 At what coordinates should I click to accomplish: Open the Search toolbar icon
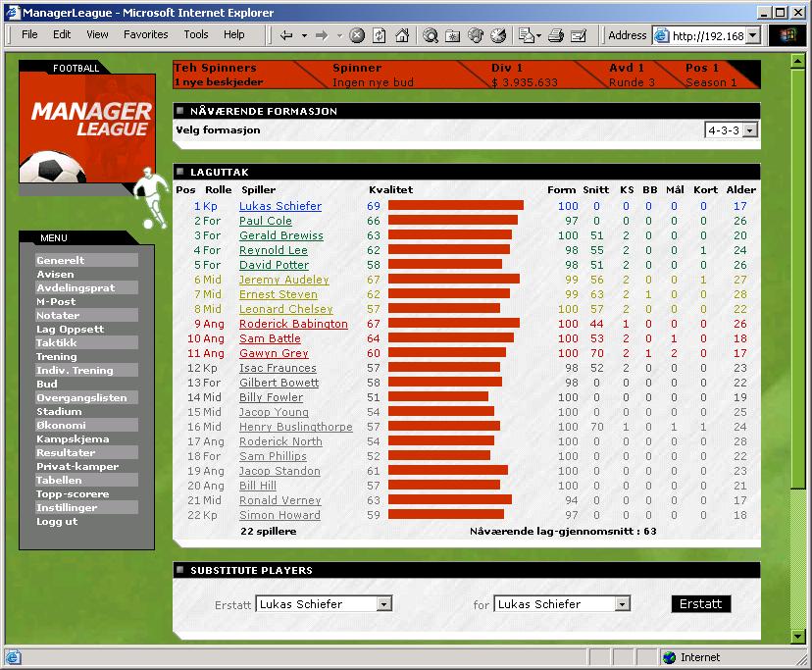[x=430, y=35]
